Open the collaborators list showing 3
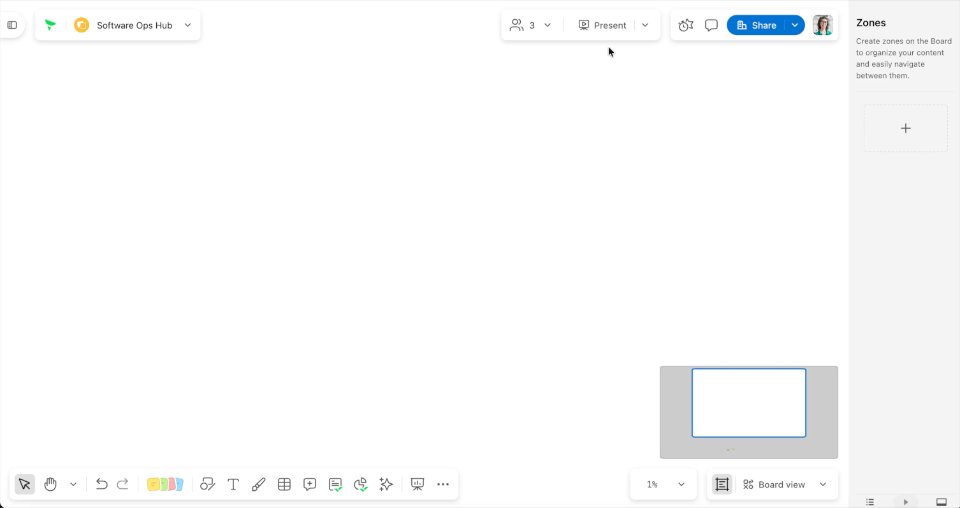Image resolution: width=960 pixels, height=508 pixels. pos(522,25)
